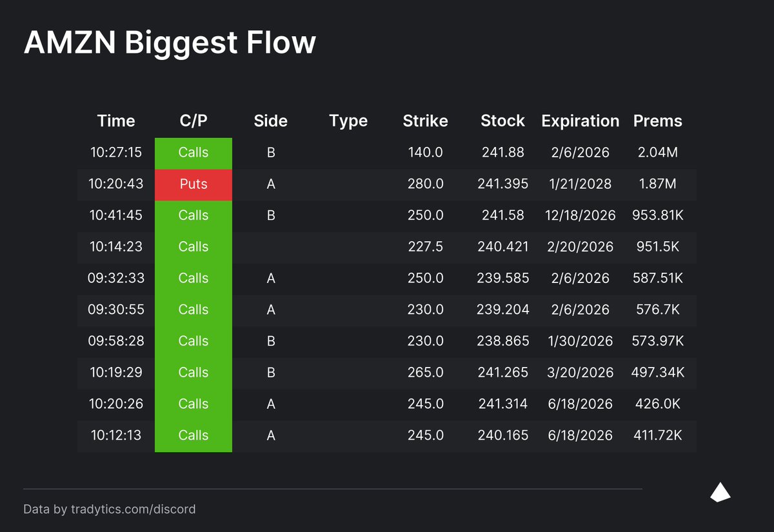
Task: Click the green Calls cell at 10:27:15
Action: click(x=193, y=153)
